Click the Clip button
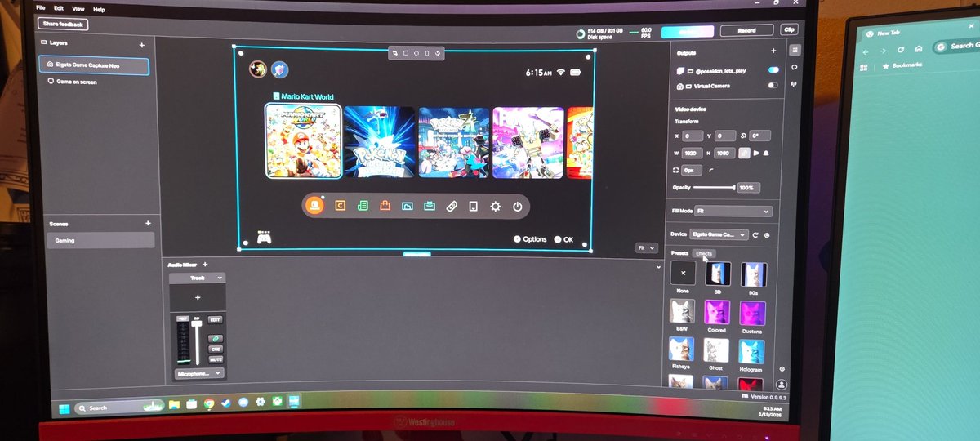980x441 pixels. (789, 29)
